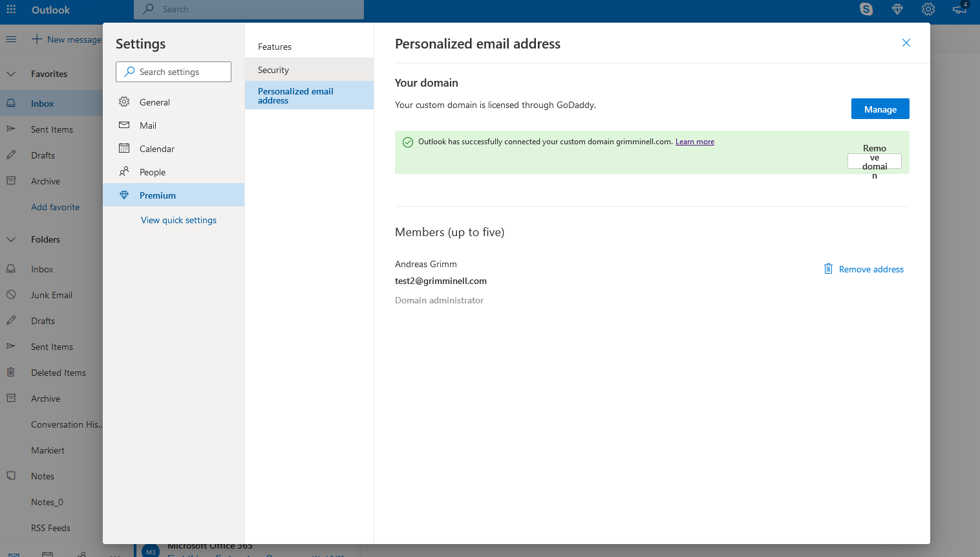Click the Notes folder icon
980x557 pixels.
(x=11, y=475)
